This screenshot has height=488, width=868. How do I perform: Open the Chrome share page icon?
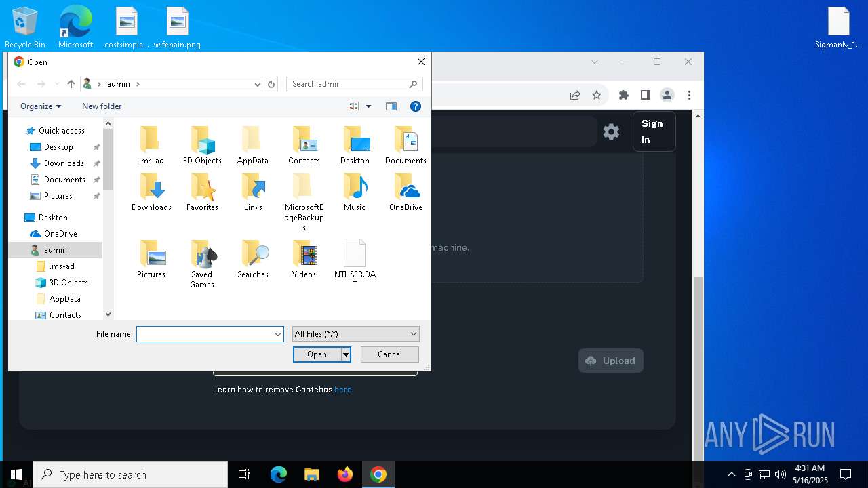point(575,96)
